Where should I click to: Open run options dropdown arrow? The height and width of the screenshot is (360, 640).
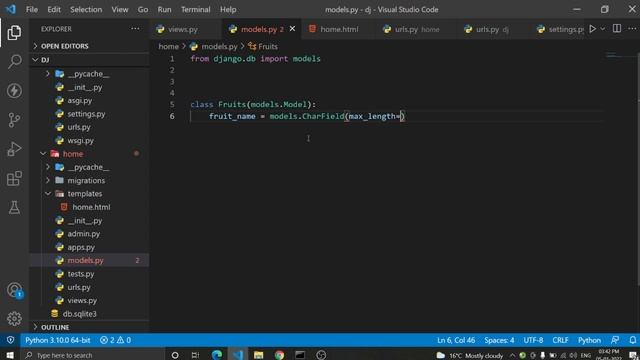(602, 29)
